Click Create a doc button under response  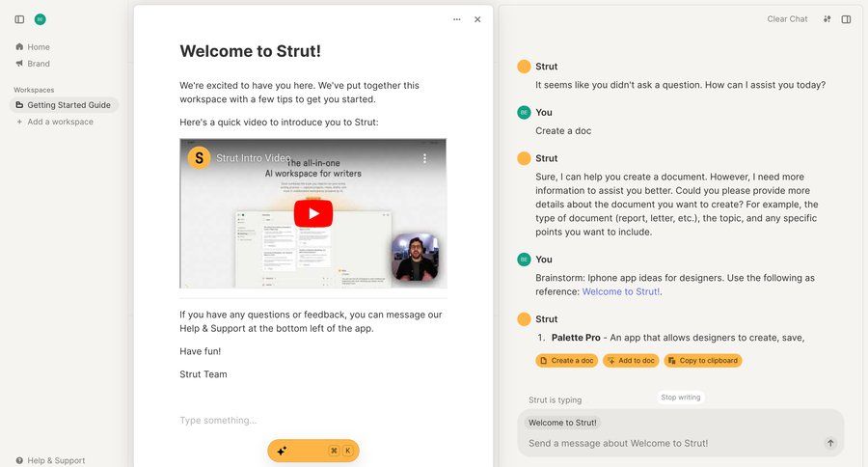567,361
